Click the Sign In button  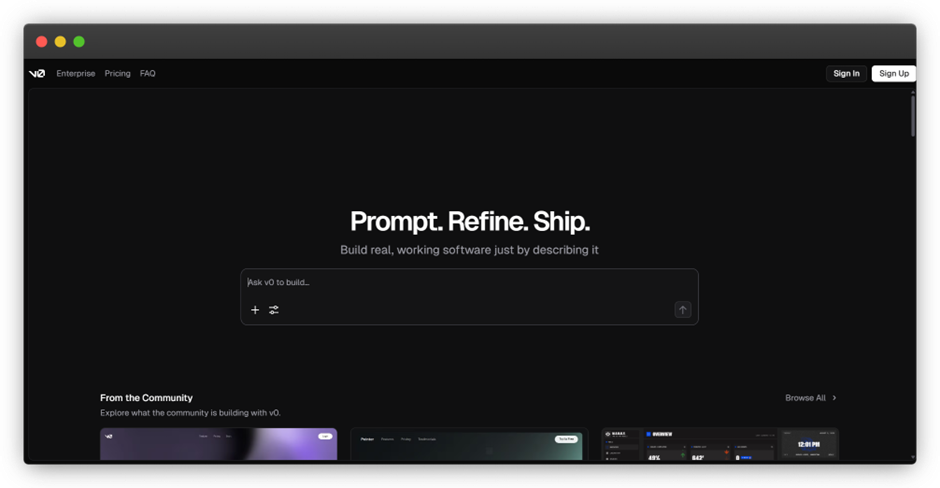tap(846, 73)
